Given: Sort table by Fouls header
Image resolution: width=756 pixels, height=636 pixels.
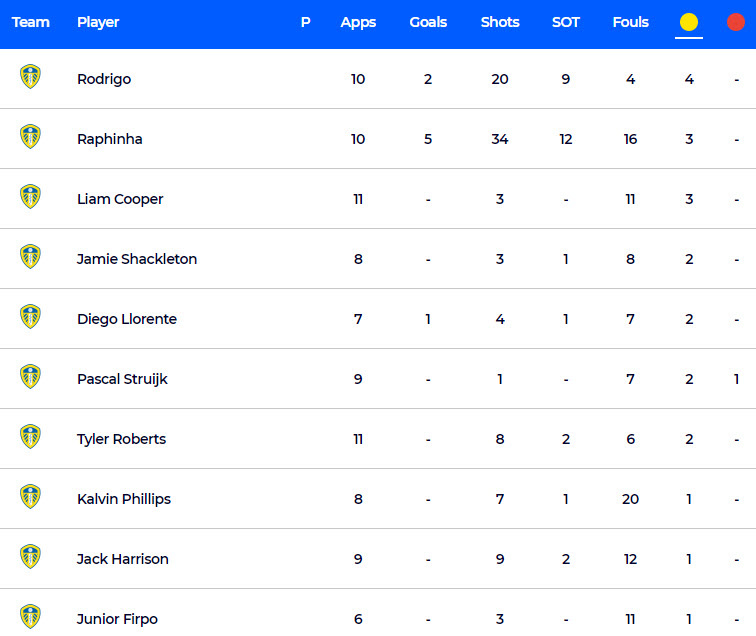Looking at the screenshot, I should click(630, 22).
